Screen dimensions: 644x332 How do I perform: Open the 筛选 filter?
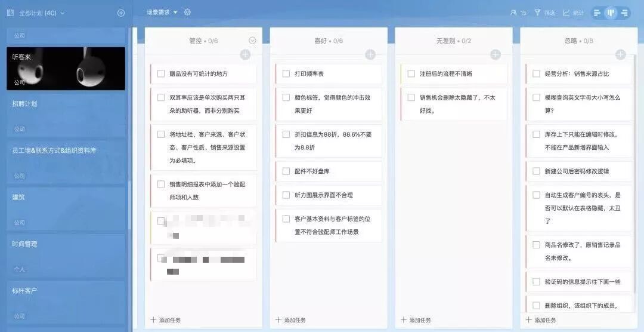(x=544, y=13)
